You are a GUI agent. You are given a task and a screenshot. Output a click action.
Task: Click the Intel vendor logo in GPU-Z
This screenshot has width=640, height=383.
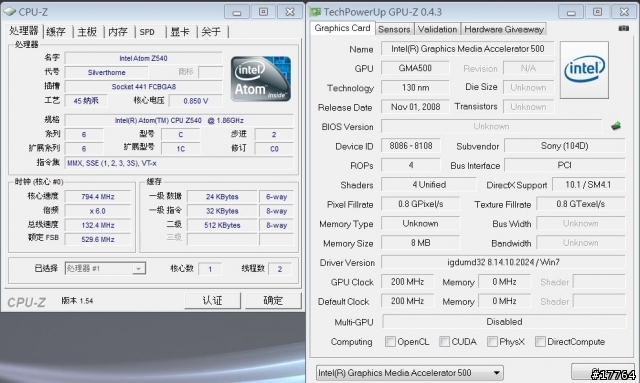point(584,70)
